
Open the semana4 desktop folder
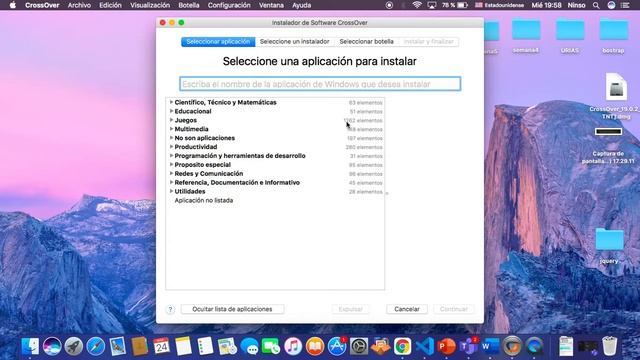pos(526,29)
